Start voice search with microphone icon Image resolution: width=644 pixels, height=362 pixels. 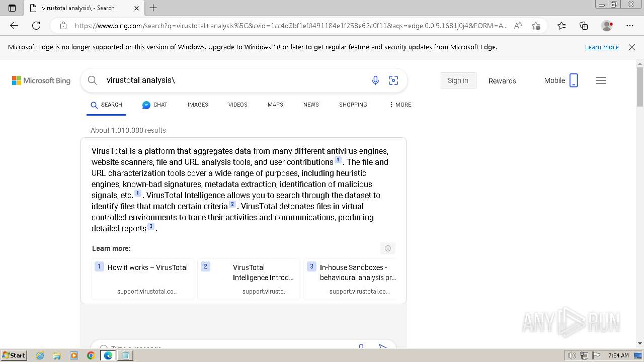point(375,80)
